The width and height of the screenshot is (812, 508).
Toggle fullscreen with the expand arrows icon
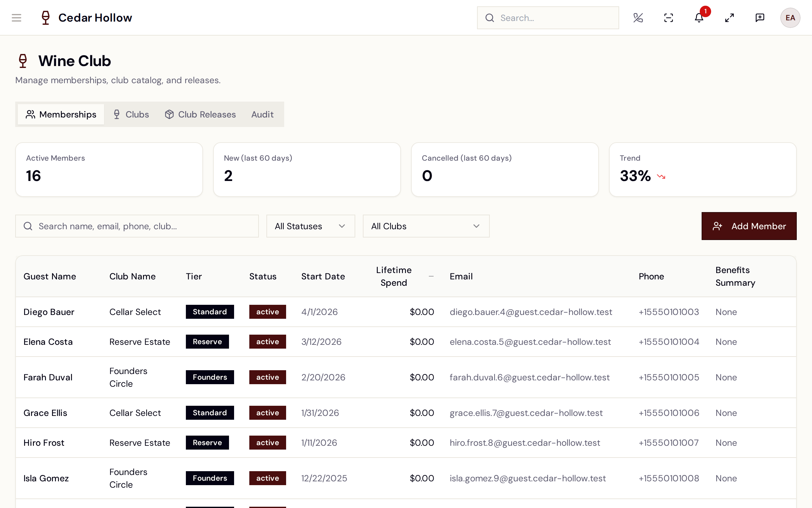(730, 18)
